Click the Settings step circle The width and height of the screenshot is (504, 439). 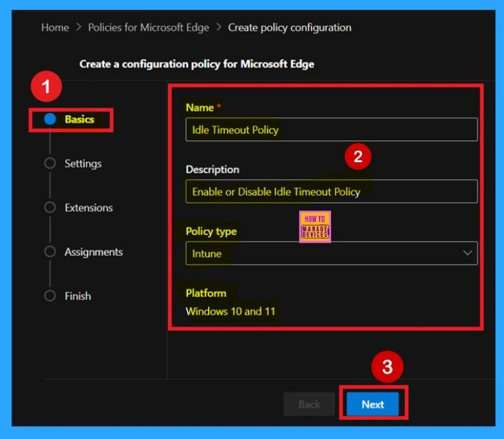(x=50, y=163)
